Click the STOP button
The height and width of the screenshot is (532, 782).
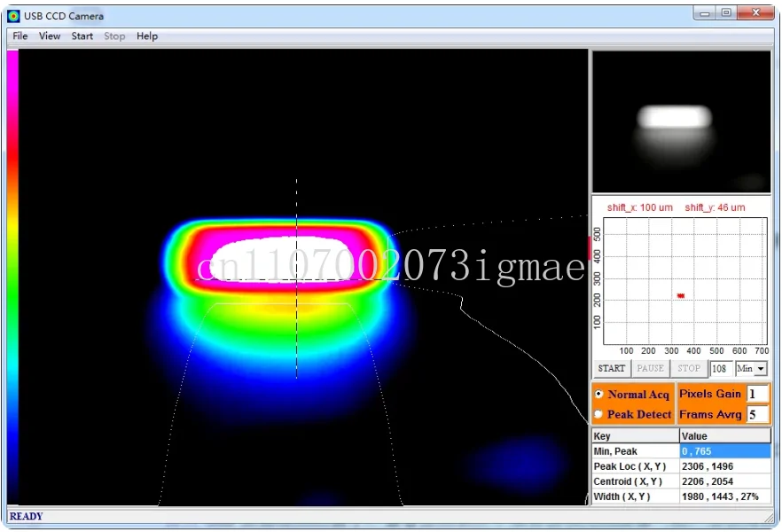coord(689,369)
